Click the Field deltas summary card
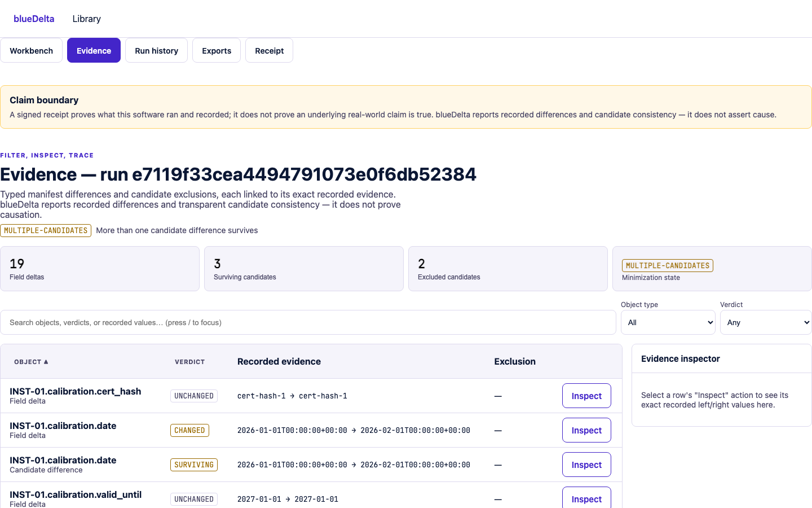812x508 pixels. coord(100,269)
